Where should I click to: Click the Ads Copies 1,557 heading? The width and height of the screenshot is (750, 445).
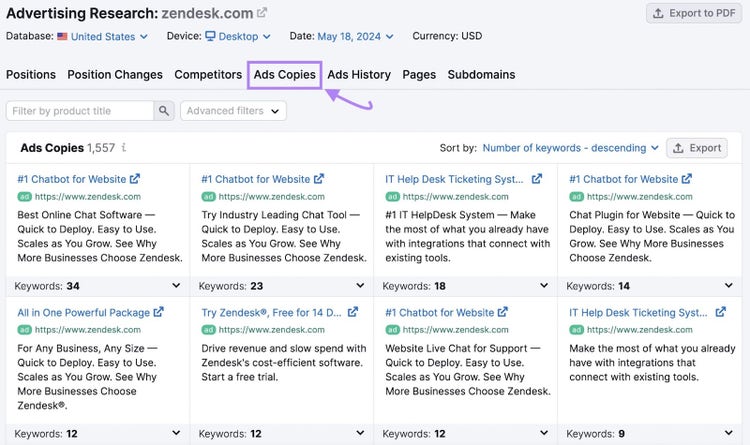point(67,148)
